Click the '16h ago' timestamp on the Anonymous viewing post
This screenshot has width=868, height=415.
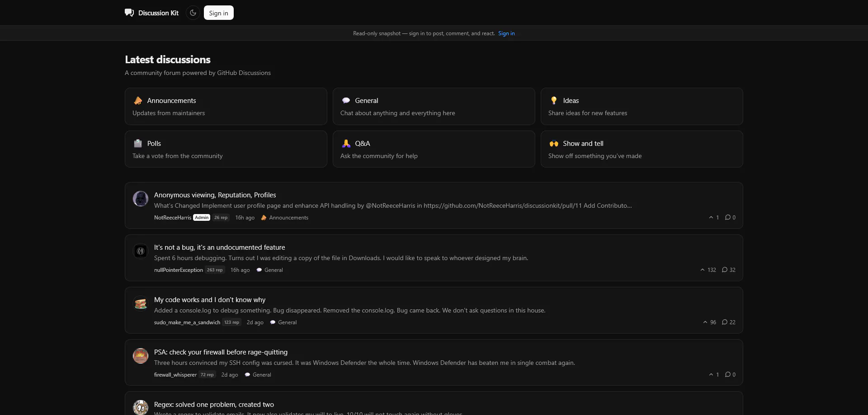click(245, 218)
